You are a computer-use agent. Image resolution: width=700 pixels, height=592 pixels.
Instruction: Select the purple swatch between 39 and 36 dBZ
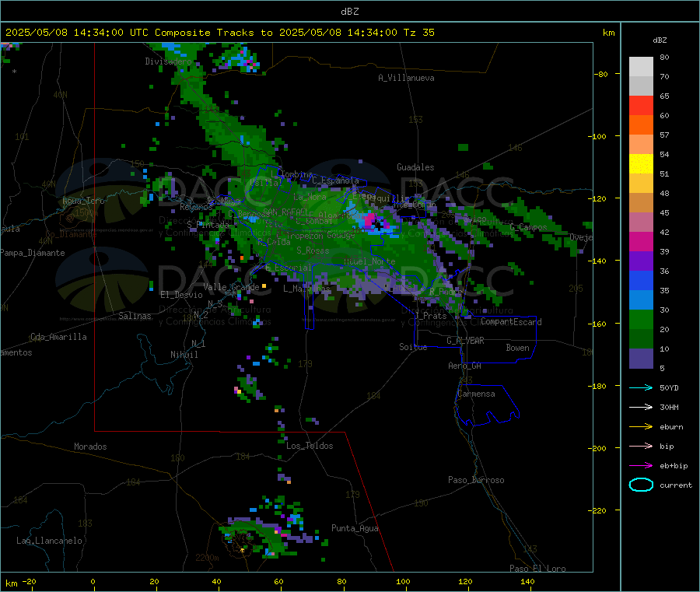641,261
